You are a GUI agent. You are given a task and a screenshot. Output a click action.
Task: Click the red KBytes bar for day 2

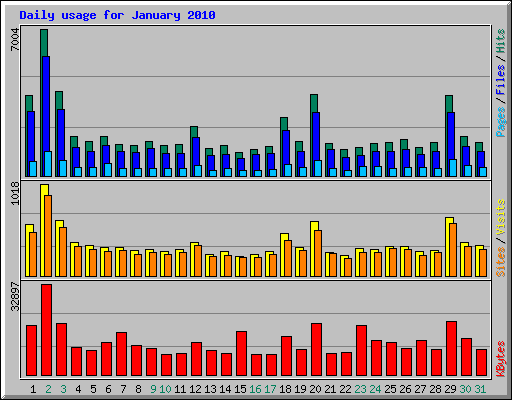pyautogui.click(x=46, y=330)
